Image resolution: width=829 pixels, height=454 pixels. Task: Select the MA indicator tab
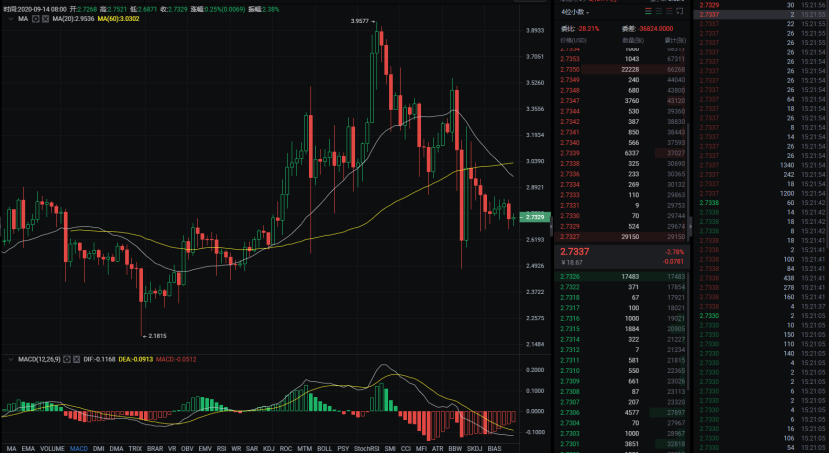pyautogui.click(x=12, y=449)
